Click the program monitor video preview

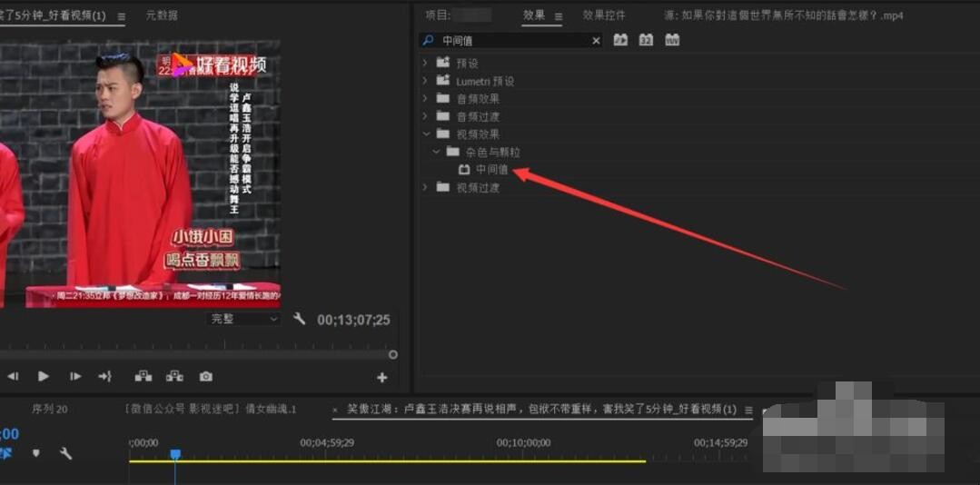(140, 173)
